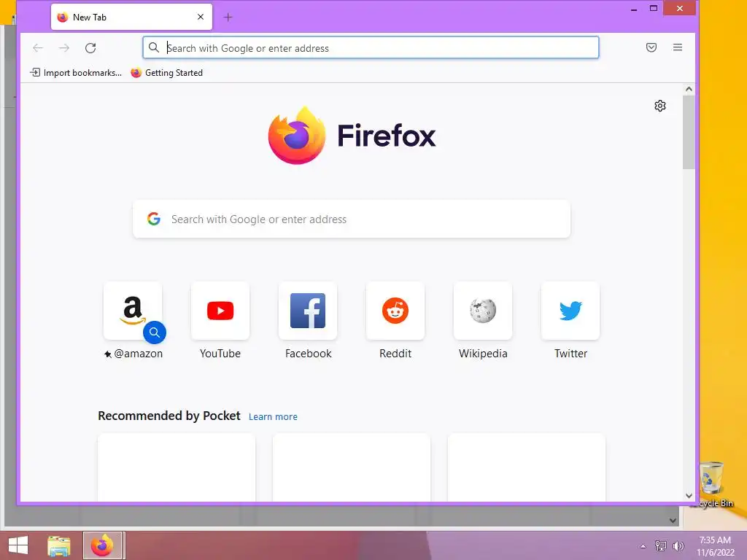747x560 pixels.
Task: Click the forward navigation arrow
Action: [x=64, y=47]
